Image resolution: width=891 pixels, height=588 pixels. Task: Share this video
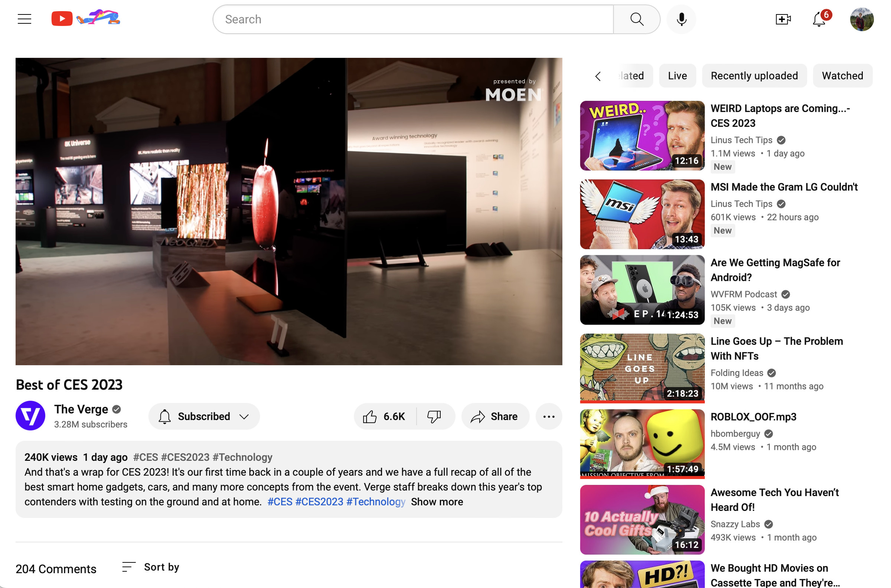(495, 416)
